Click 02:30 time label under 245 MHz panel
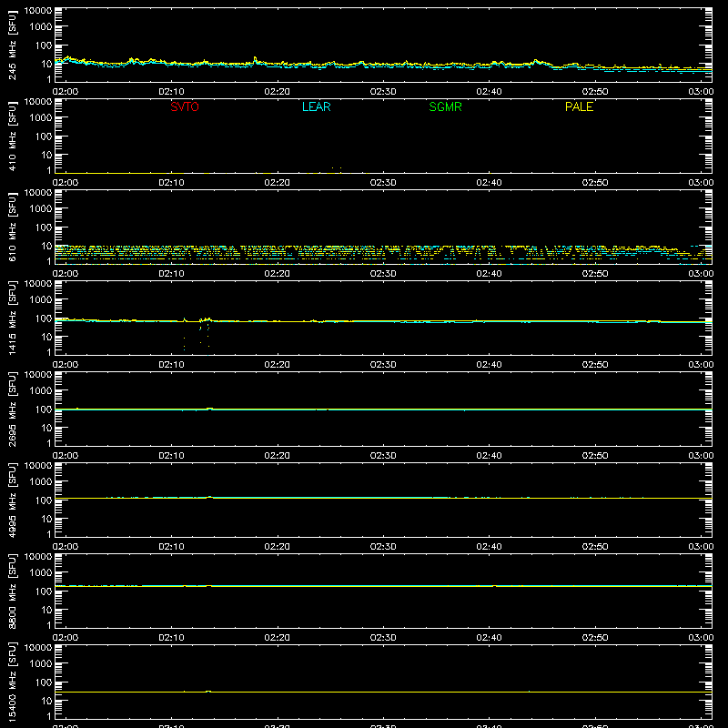The width and height of the screenshot is (728, 728). coord(383,92)
